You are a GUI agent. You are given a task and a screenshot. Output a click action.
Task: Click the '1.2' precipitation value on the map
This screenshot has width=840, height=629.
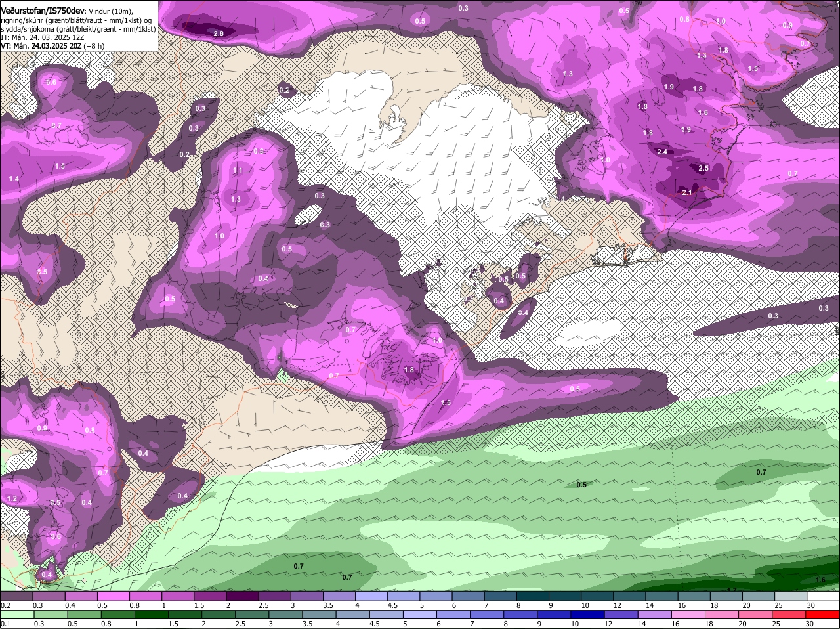(x=12, y=498)
